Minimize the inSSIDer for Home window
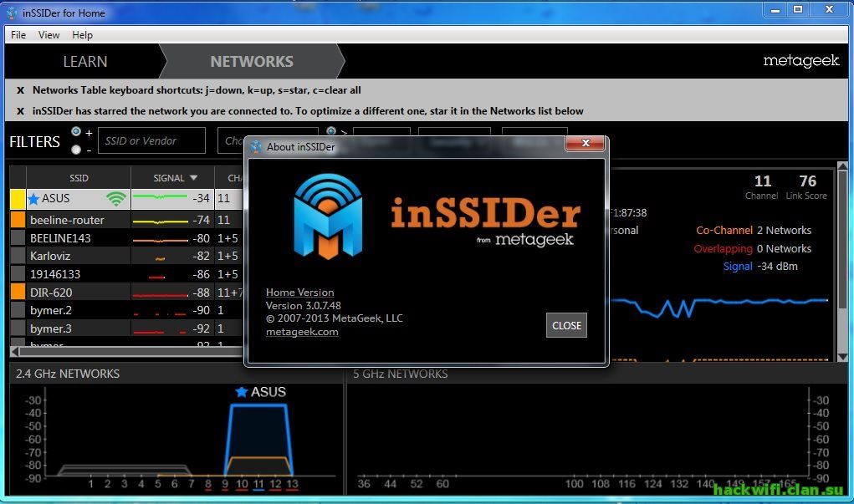 coord(775,9)
